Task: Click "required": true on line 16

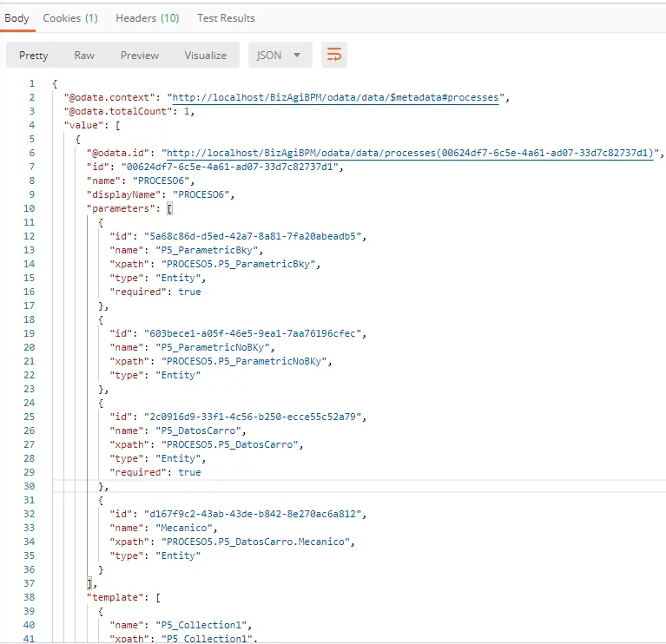Action: 155,292
